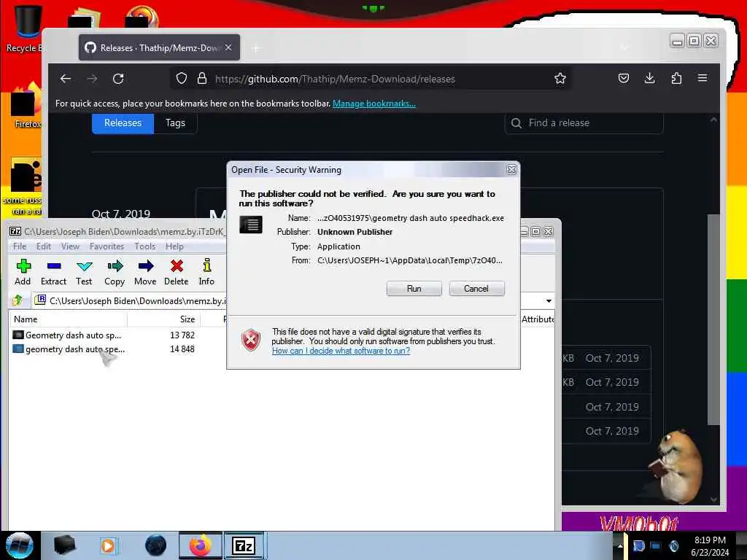Viewport: 747px width, 560px height.
Task: Open a new Firefox tab
Action: pos(256,48)
